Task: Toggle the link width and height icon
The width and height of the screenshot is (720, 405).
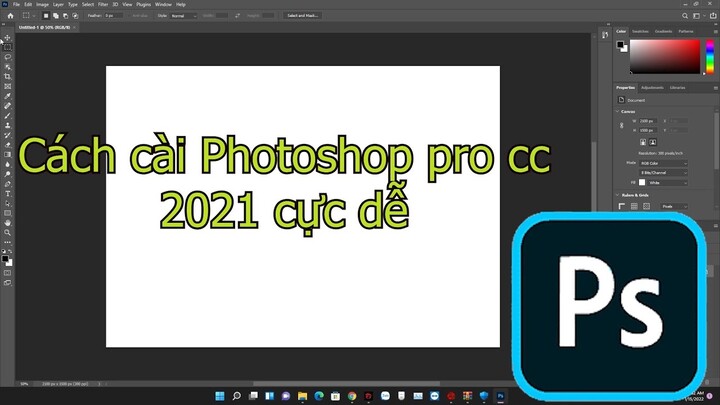Action: pyautogui.click(x=622, y=125)
